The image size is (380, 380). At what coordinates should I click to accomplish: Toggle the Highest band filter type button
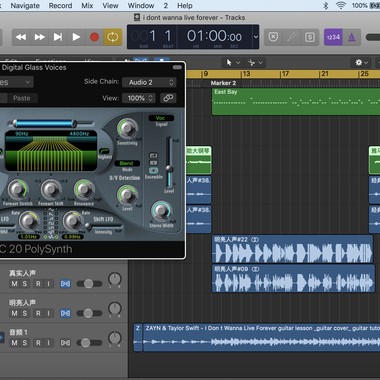click(104, 152)
